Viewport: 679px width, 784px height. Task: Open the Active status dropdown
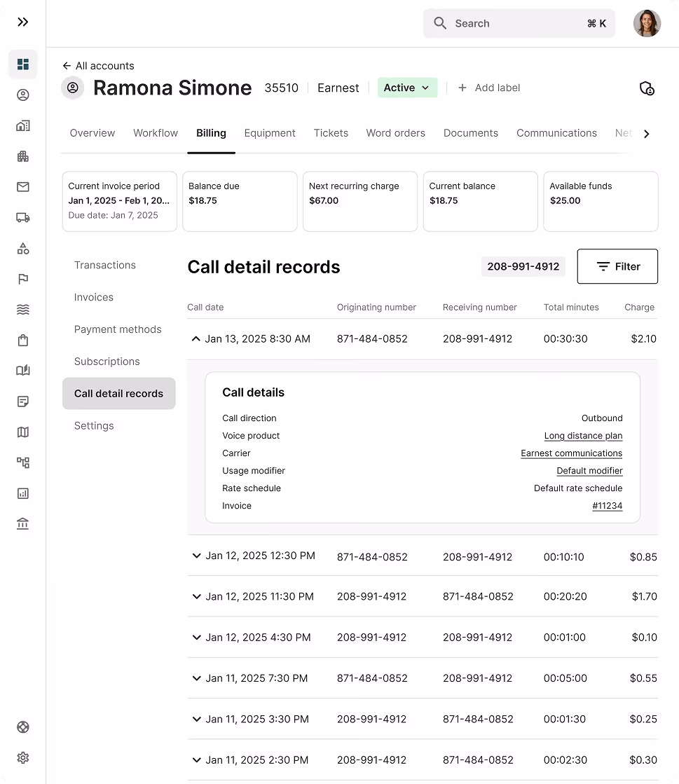[x=407, y=88]
